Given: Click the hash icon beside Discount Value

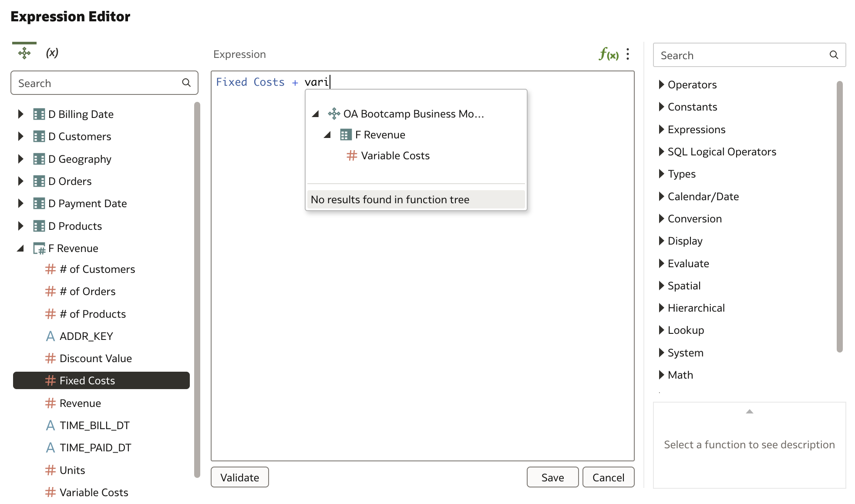Looking at the screenshot, I should [50, 359].
